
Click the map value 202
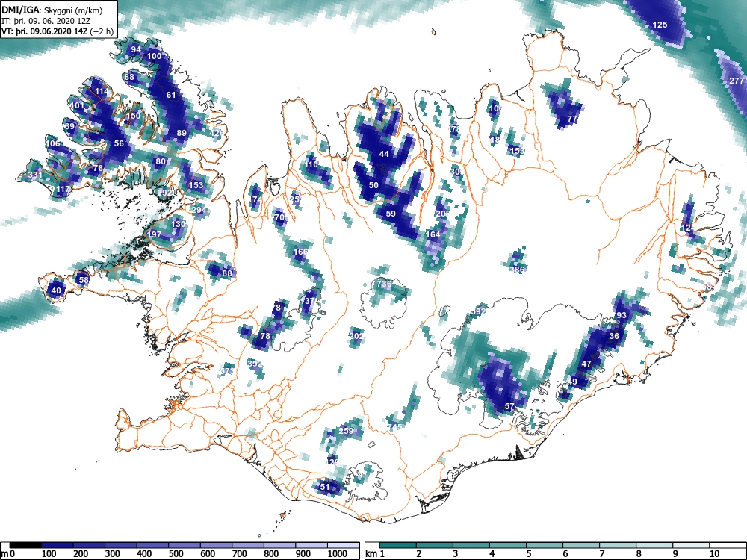pyautogui.click(x=356, y=336)
